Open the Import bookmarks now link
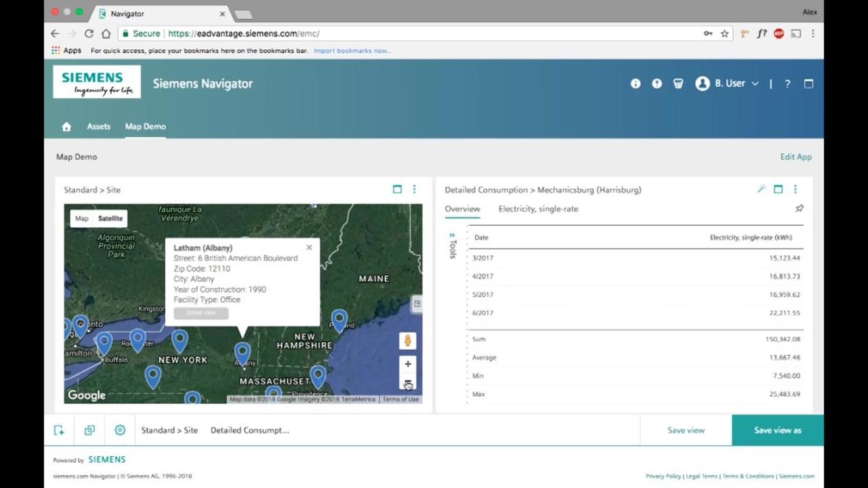The image size is (868, 488). (x=352, y=51)
